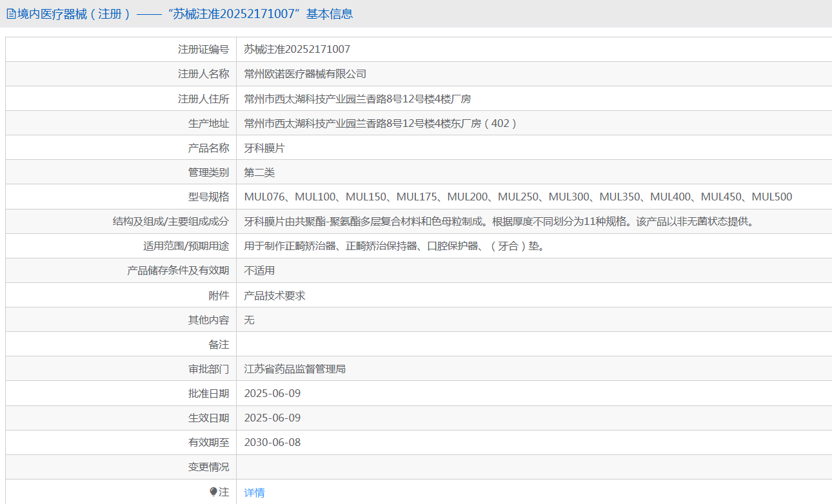Click the lightbulb icon beside 注
The height and width of the screenshot is (504, 832).
[213, 492]
